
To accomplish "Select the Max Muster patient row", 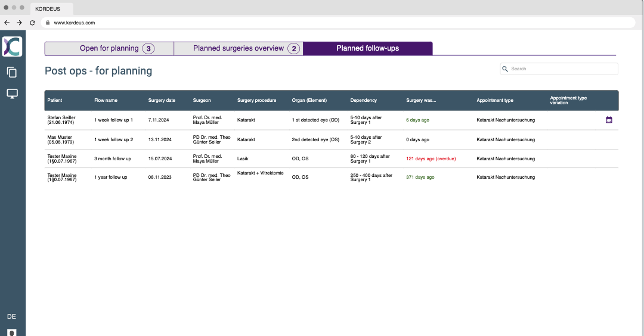I will 60,139.
